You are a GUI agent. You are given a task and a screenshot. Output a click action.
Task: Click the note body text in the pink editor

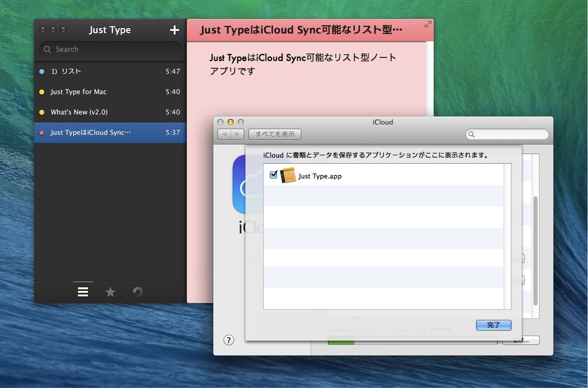pyautogui.click(x=302, y=64)
